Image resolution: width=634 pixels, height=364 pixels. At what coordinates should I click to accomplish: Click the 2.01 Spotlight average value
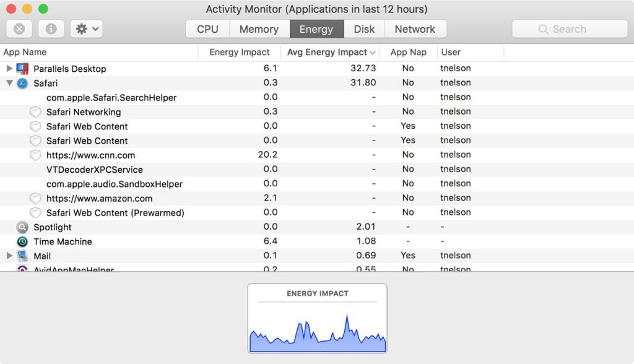point(366,227)
